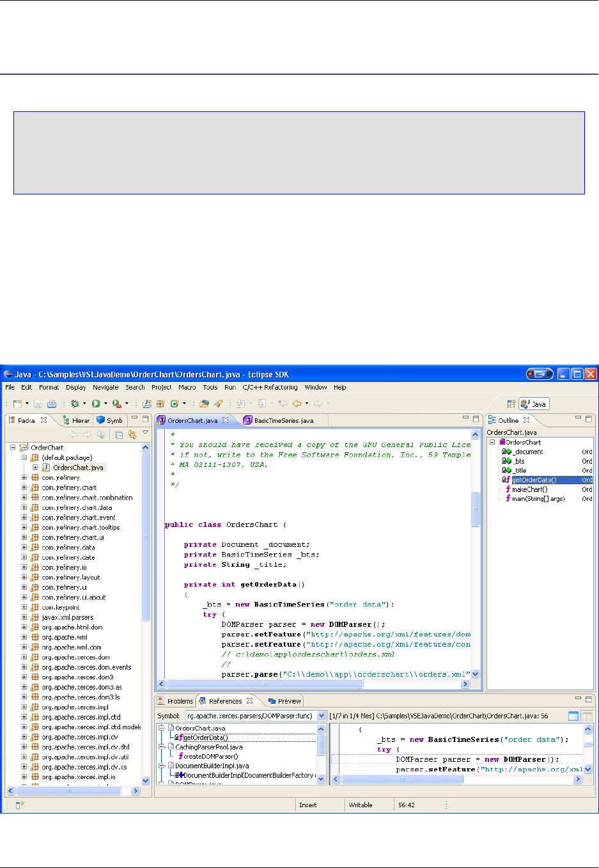Select the Java perspective button
The image size is (599, 868).
(534, 404)
